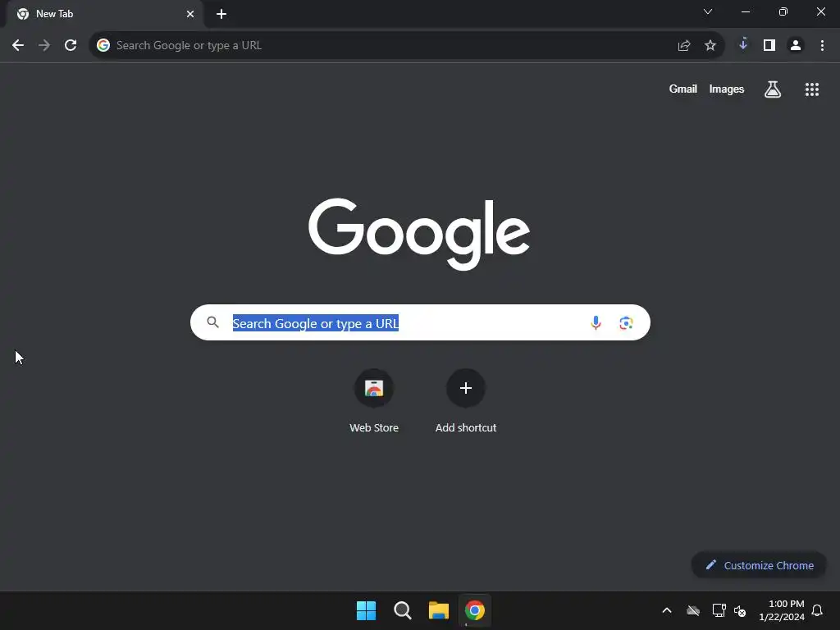Click the forward navigation arrow
Viewport: 840px width, 630px height.
click(44, 46)
